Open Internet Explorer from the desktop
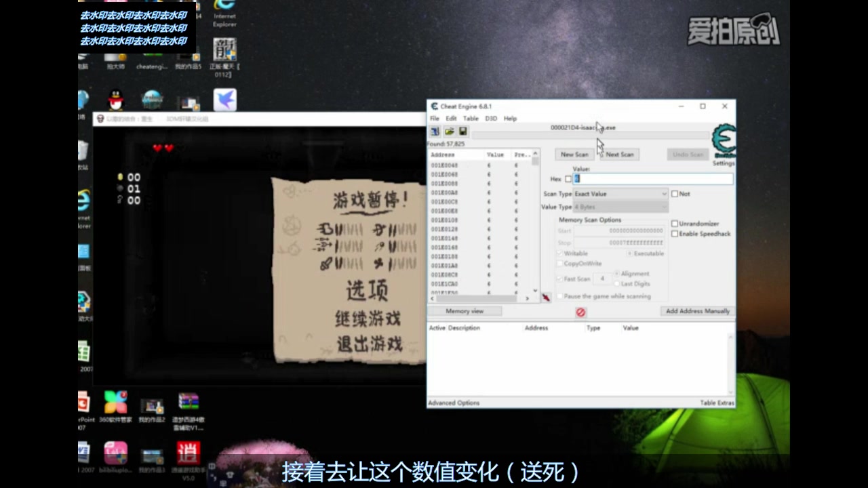Image resolution: width=868 pixels, height=488 pixels. pyautogui.click(x=224, y=10)
